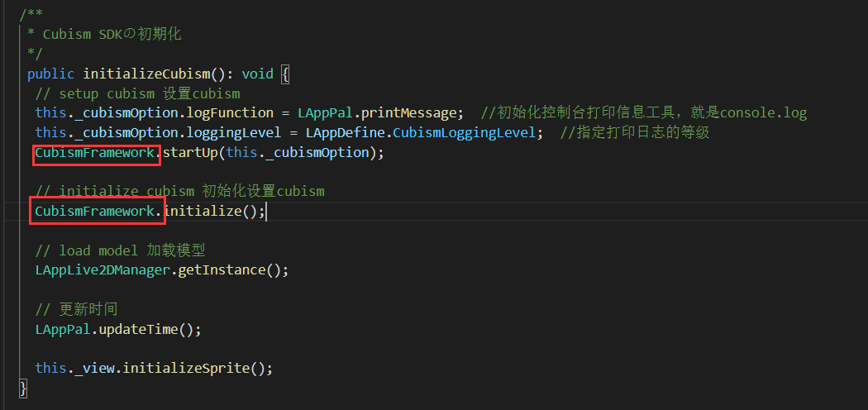Image resolution: width=868 pixels, height=410 pixels.
Task: Click the initialize() method call
Action: pyautogui.click(x=215, y=211)
